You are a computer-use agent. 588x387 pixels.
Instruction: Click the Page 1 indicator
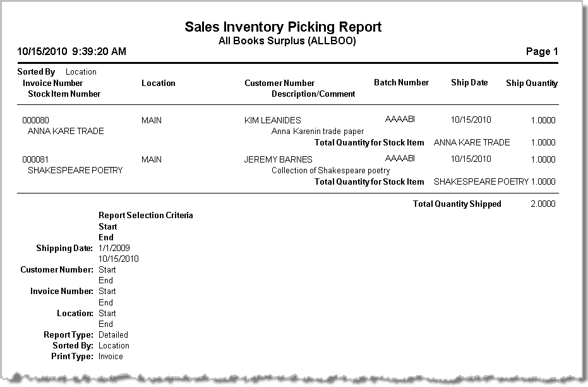click(542, 51)
